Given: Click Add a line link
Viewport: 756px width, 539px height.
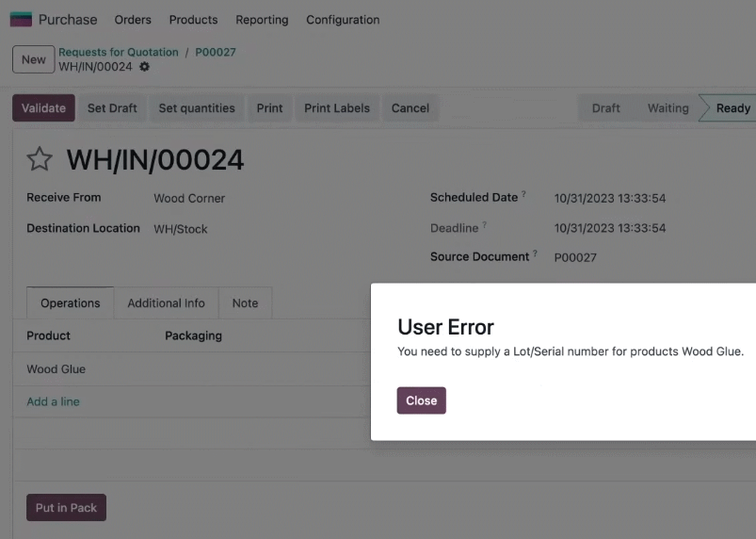Looking at the screenshot, I should 53,401.
